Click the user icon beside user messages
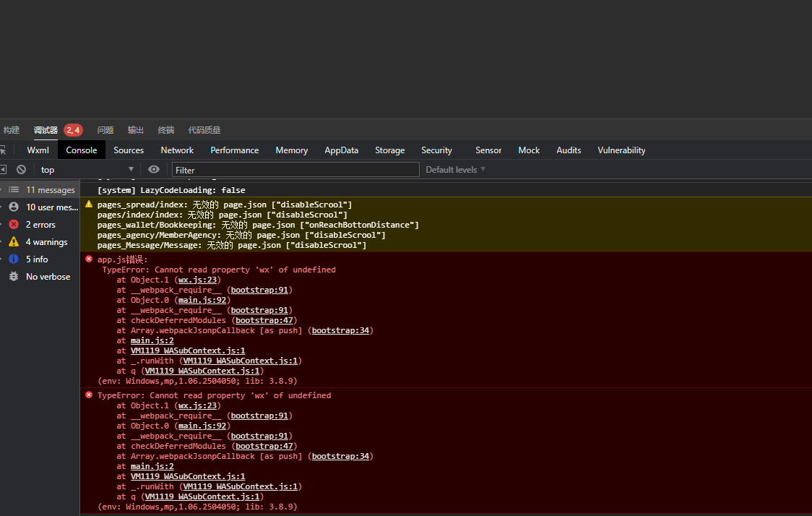 point(14,207)
